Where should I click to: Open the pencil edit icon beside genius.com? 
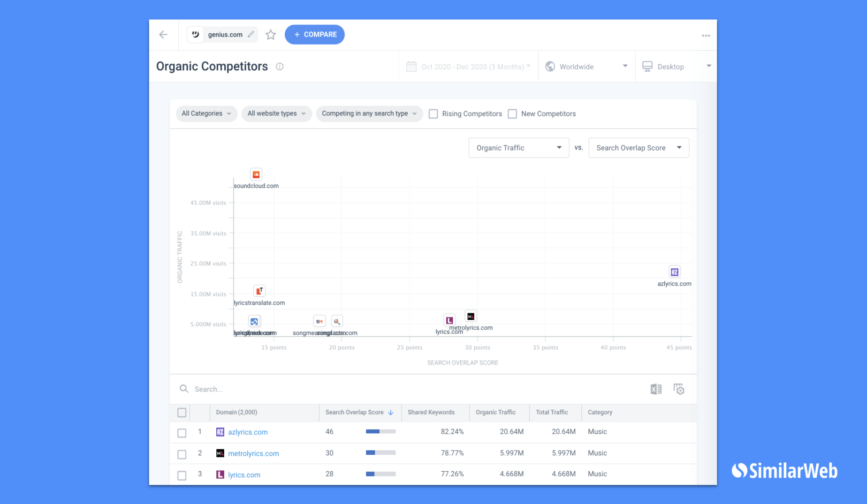(251, 34)
